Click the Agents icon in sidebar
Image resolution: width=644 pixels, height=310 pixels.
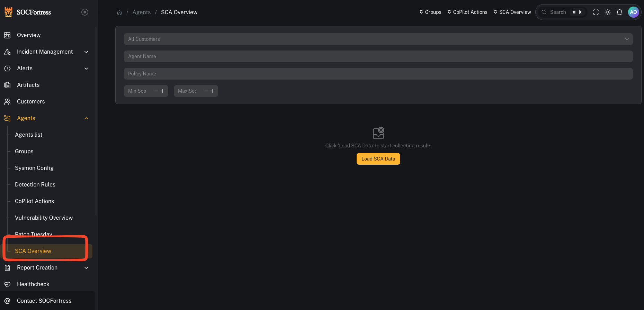[7, 118]
